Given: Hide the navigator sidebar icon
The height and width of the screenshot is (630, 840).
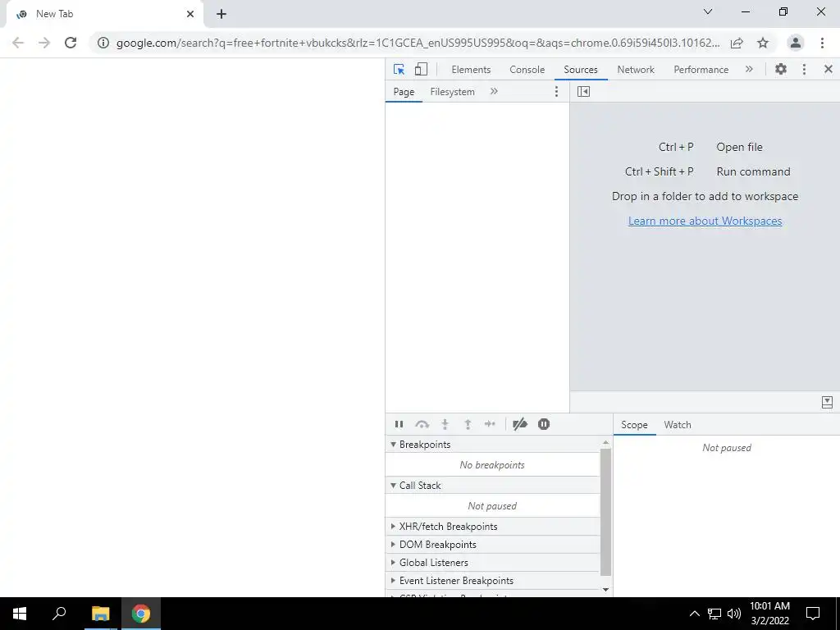Looking at the screenshot, I should 583,92.
